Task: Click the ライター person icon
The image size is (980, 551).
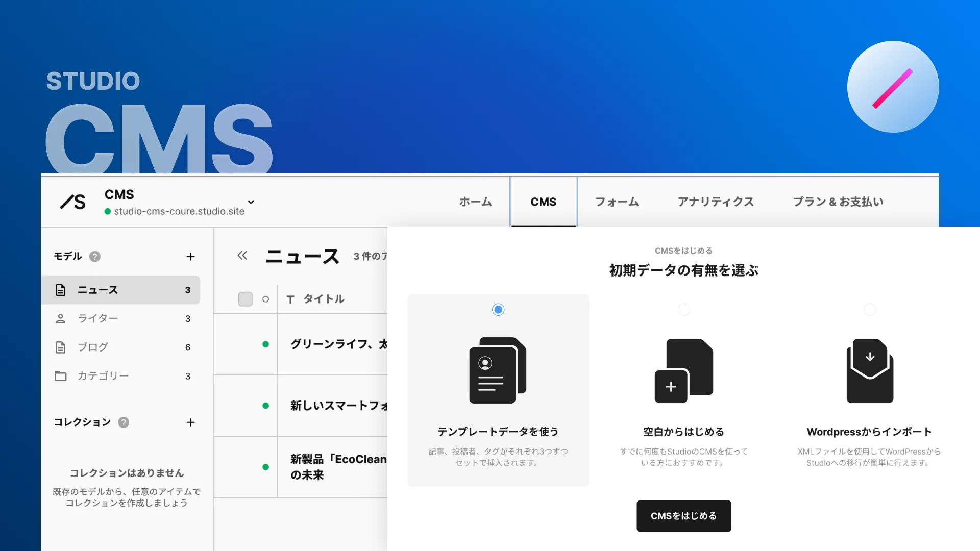Action: 61,318
